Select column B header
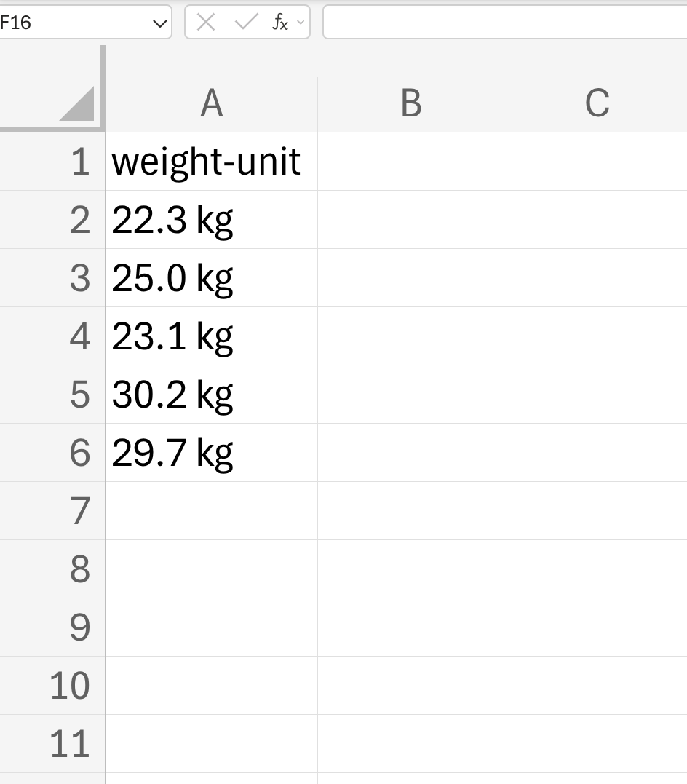This screenshot has height=784, width=687. (x=411, y=105)
